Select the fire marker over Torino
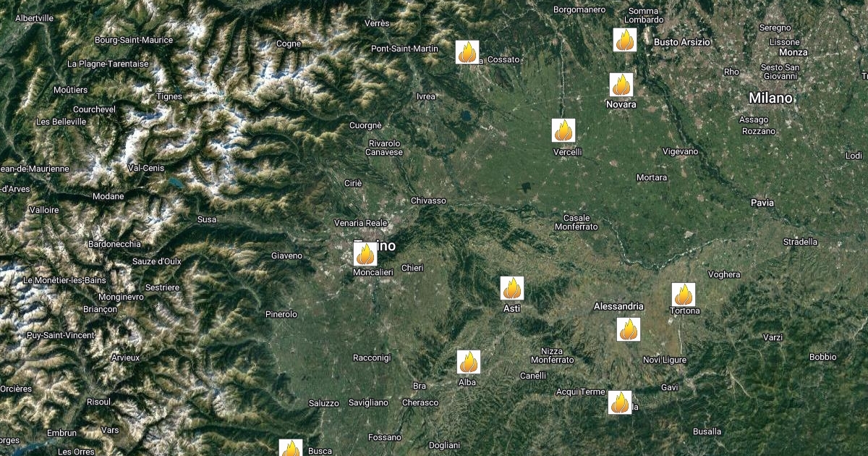 pos(365,253)
